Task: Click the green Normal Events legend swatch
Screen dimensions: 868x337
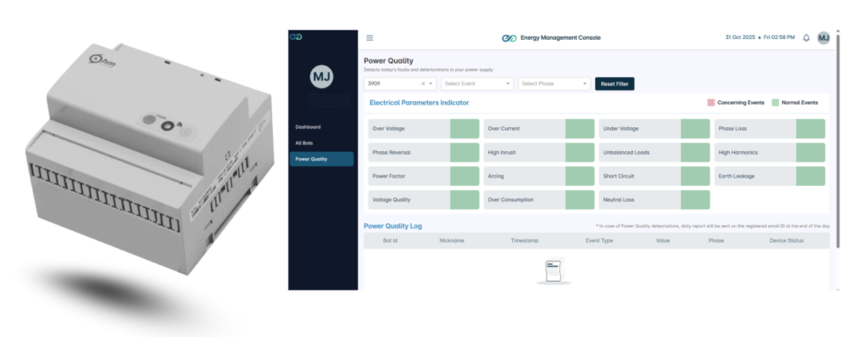Action: 775,103
